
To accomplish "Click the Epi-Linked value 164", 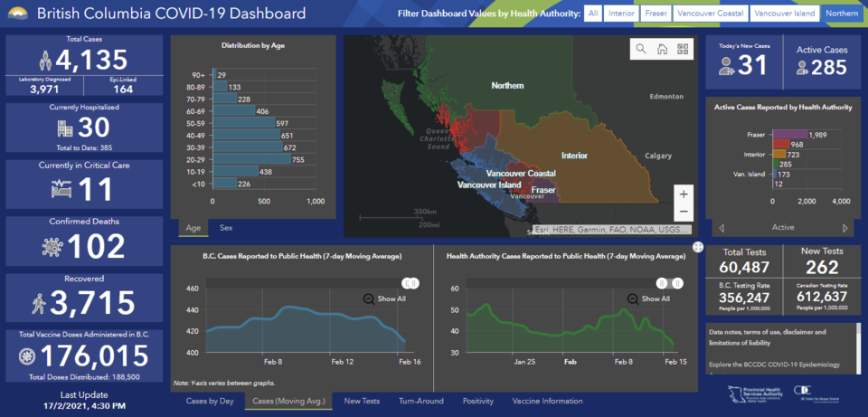I will 123,90.
